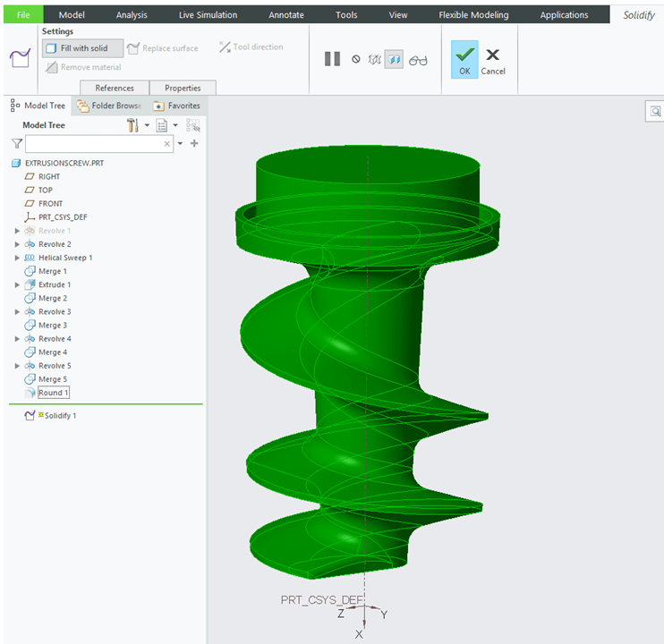Click the Solidify 1 feature icon
The width and height of the screenshot is (664, 644).
(x=30, y=416)
